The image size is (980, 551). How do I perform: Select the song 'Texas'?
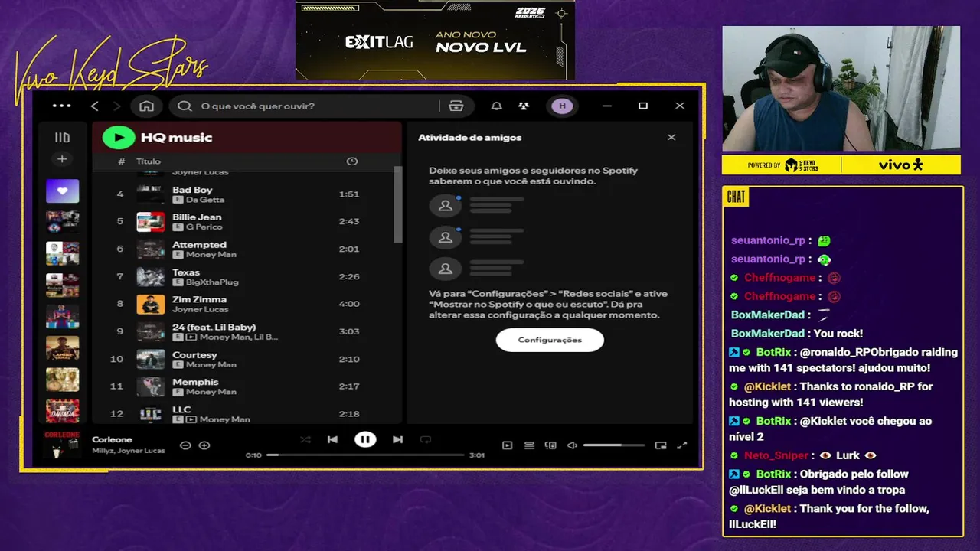pyautogui.click(x=186, y=272)
